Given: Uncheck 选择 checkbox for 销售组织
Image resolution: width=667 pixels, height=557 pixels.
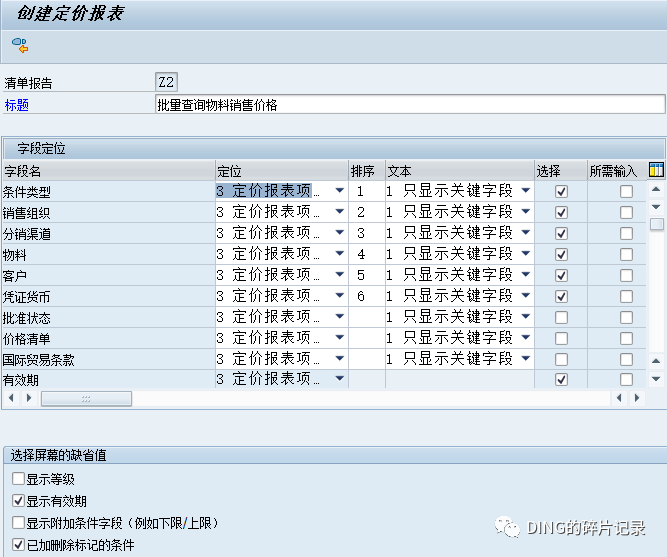Looking at the screenshot, I should click(x=562, y=212).
